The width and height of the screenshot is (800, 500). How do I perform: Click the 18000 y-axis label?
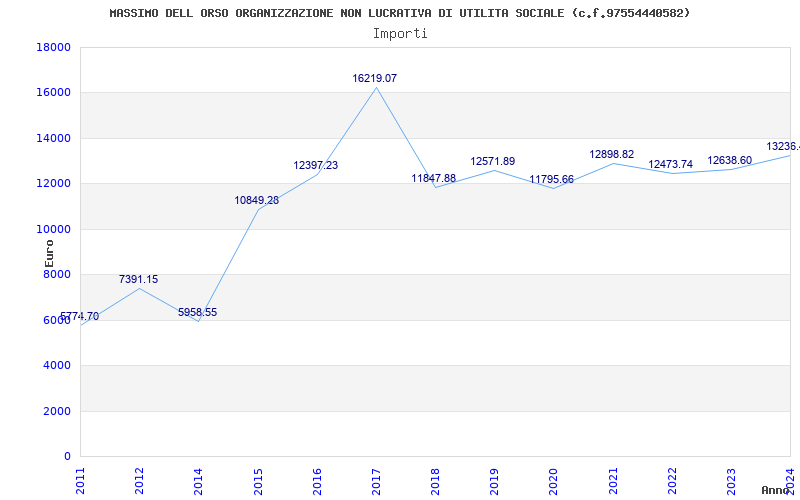(54, 47)
